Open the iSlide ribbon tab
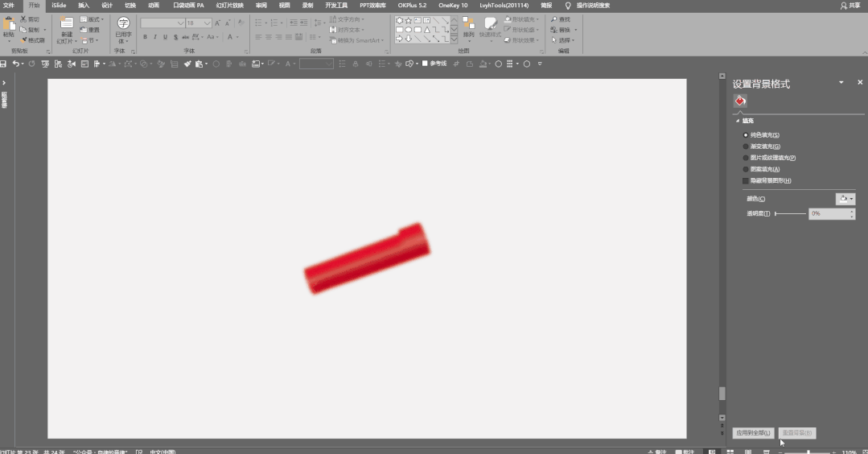868x454 pixels. [x=59, y=5]
